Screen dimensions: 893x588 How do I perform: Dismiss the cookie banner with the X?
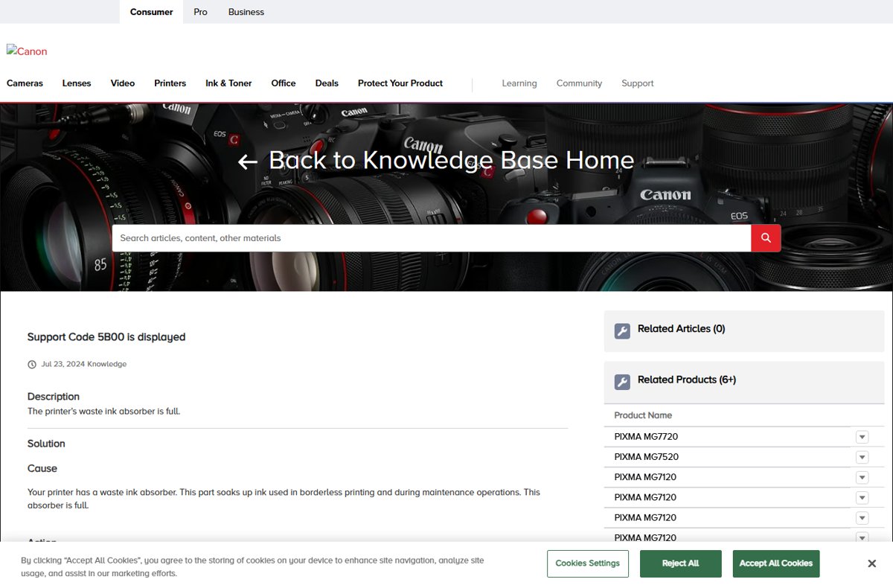871,563
